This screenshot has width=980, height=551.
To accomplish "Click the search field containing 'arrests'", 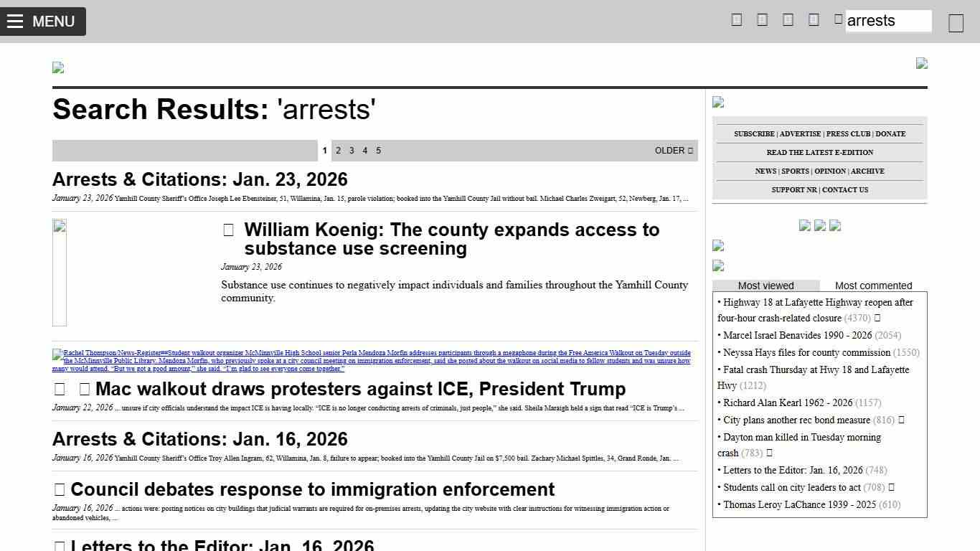I will pyautogui.click(x=887, y=21).
